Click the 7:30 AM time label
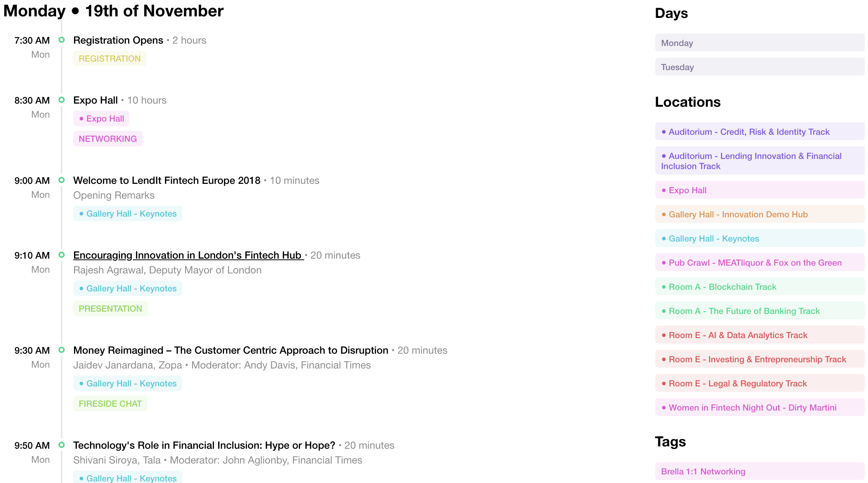 point(32,41)
